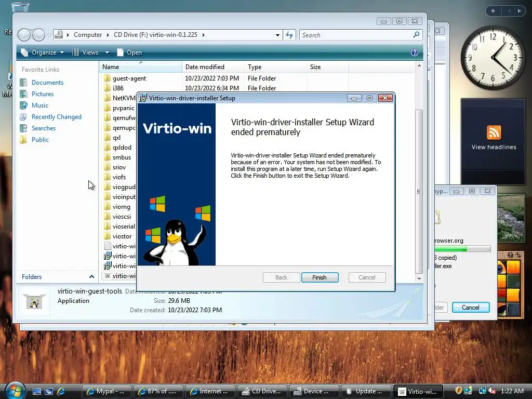Click Switch between windows quick launch icon

point(48,391)
